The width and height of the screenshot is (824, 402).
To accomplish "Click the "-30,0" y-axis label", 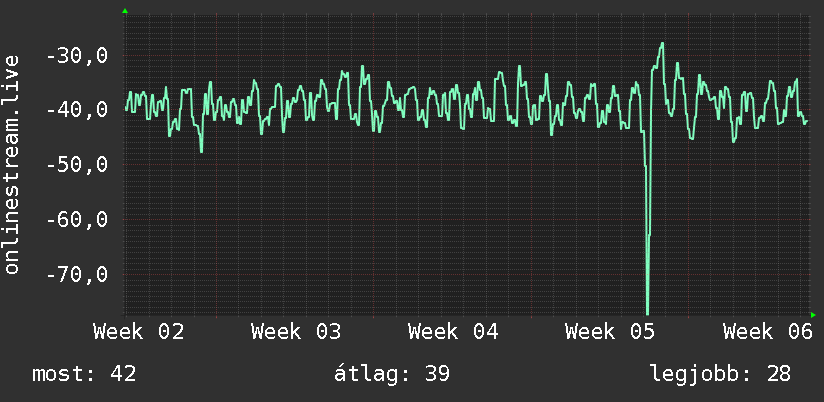I will (x=77, y=56).
